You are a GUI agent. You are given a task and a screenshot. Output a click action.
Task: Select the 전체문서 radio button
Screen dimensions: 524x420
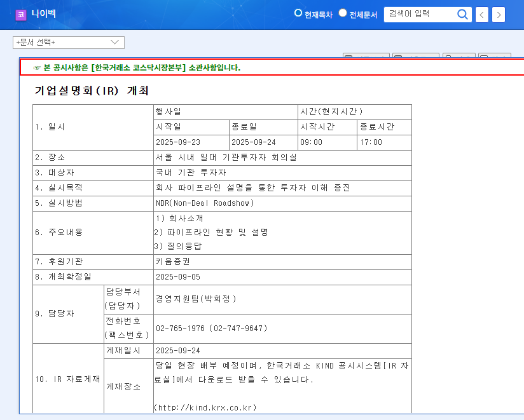[x=343, y=13]
